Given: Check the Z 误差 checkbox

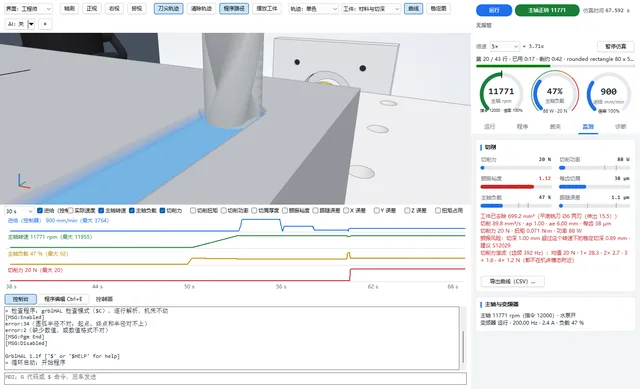Looking at the screenshot, I should click(x=407, y=211).
